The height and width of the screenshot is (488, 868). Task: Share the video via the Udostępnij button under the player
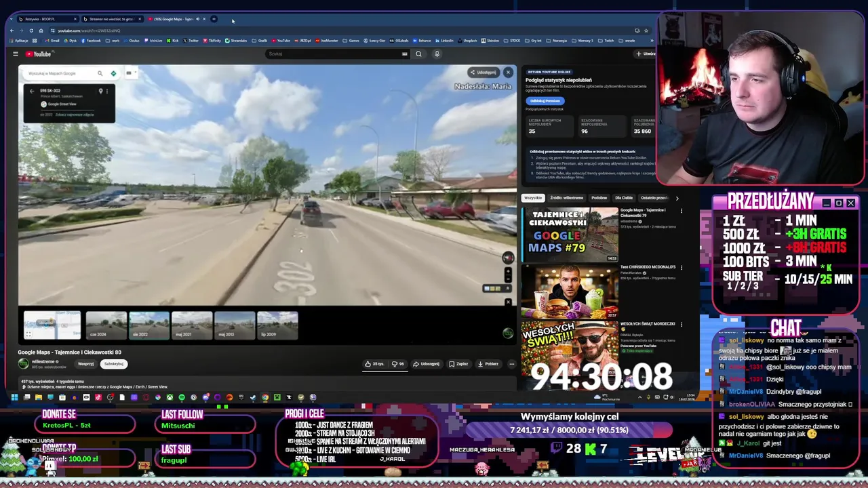(426, 364)
